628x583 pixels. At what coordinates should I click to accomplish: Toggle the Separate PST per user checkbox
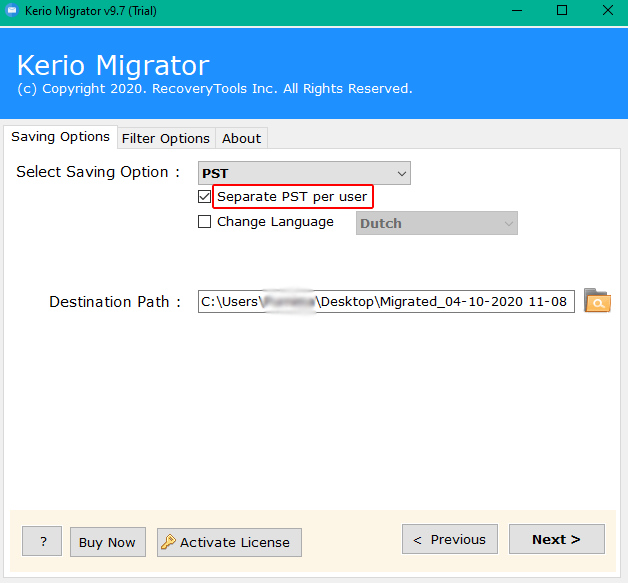point(204,197)
